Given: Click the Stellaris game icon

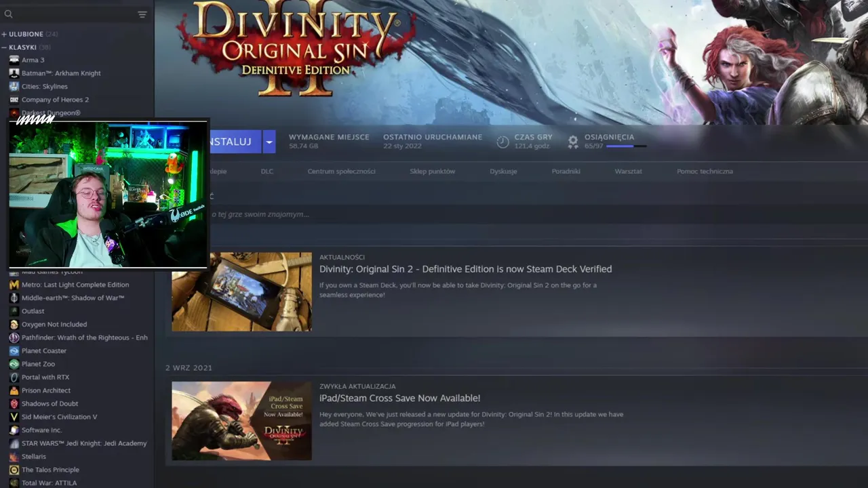Looking at the screenshot, I should click(14, 456).
